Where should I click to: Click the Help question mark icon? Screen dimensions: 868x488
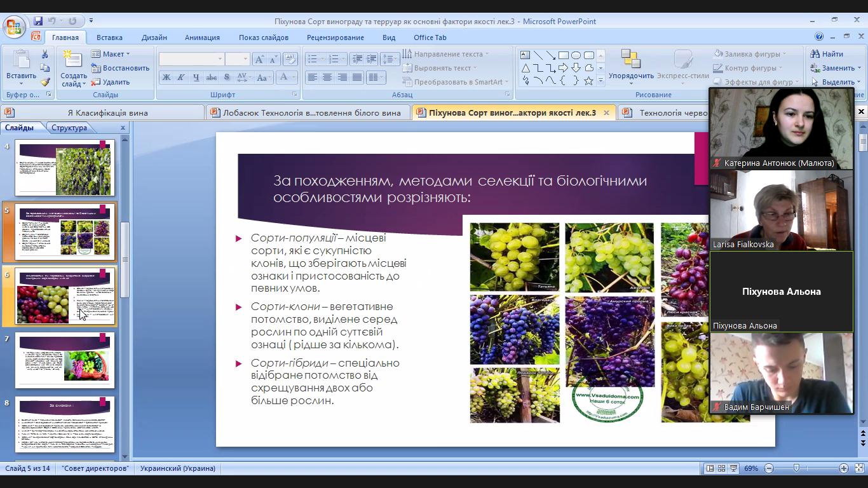tap(819, 37)
